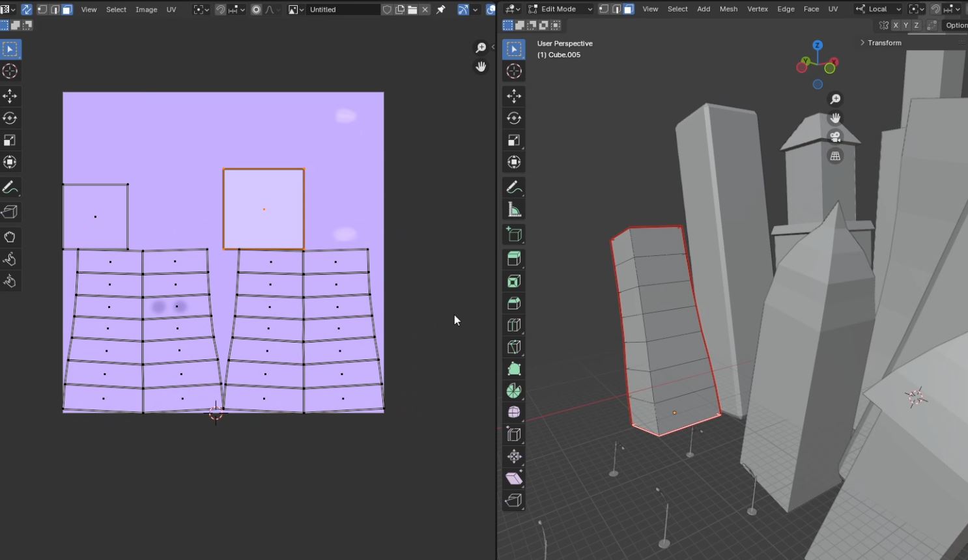This screenshot has height=560, width=968.
Task: Toggle camera view in viewport gizmo
Action: (835, 137)
